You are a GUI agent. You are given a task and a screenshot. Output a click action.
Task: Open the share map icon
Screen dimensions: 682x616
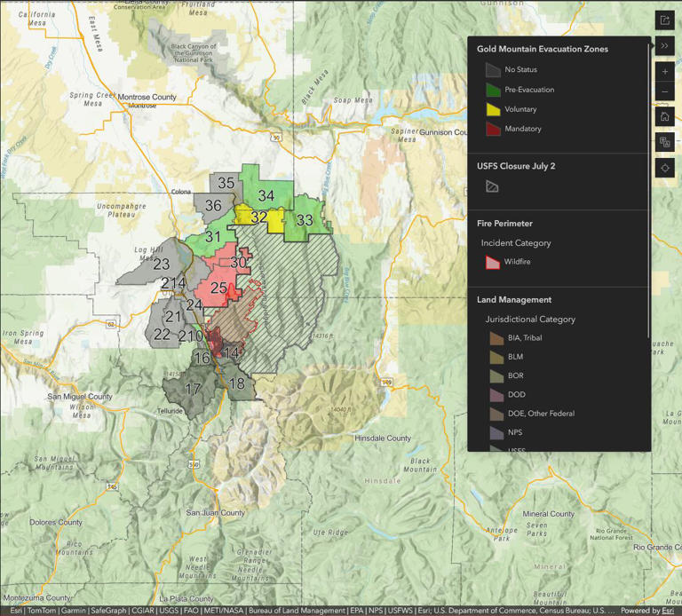point(664,20)
